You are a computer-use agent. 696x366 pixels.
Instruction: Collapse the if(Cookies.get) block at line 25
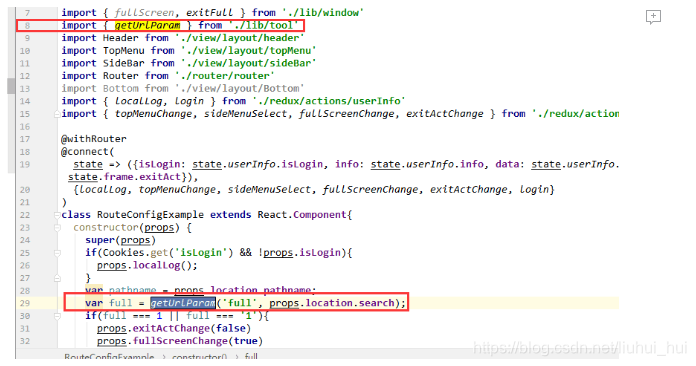pyautogui.click(x=57, y=253)
